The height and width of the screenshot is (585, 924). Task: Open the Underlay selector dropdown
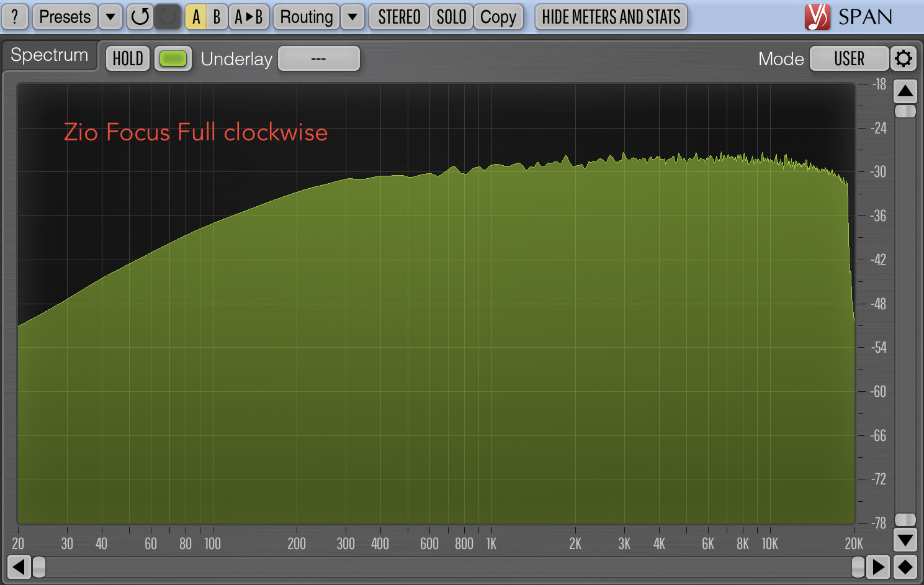pos(319,58)
